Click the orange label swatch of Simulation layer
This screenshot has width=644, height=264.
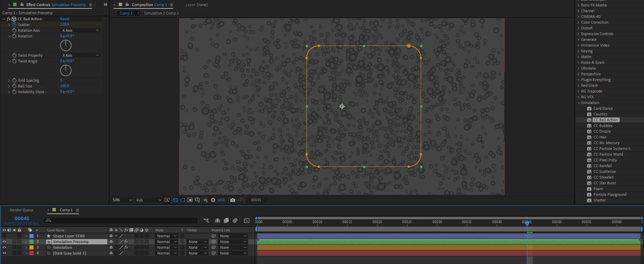tap(31, 247)
